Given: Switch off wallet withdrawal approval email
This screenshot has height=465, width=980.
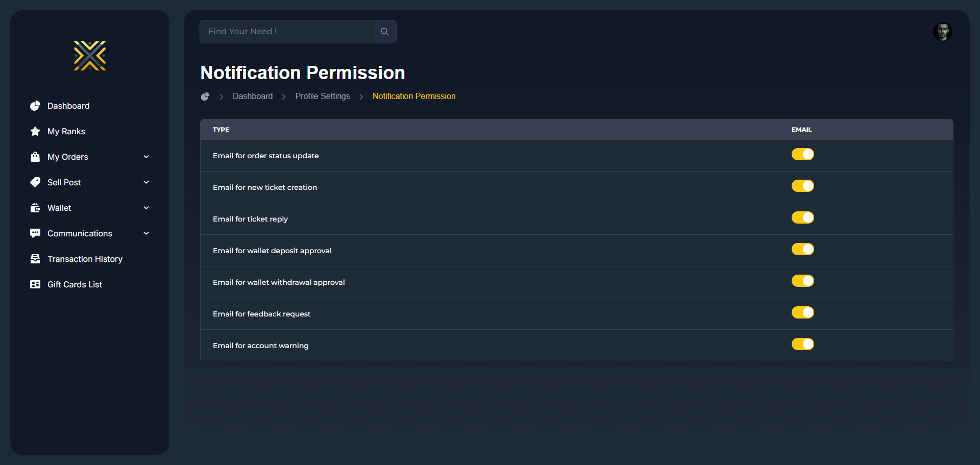Looking at the screenshot, I should pyautogui.click(x=802, y=281).
